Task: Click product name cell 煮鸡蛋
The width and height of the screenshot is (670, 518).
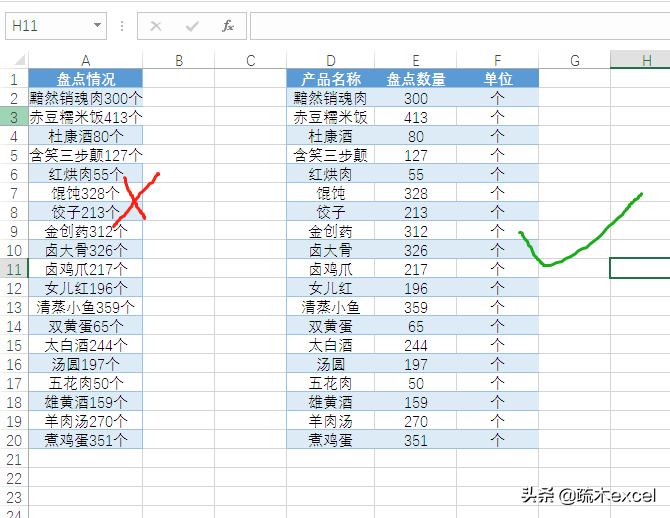Action: pyautogui.click(x=330, y=440)
